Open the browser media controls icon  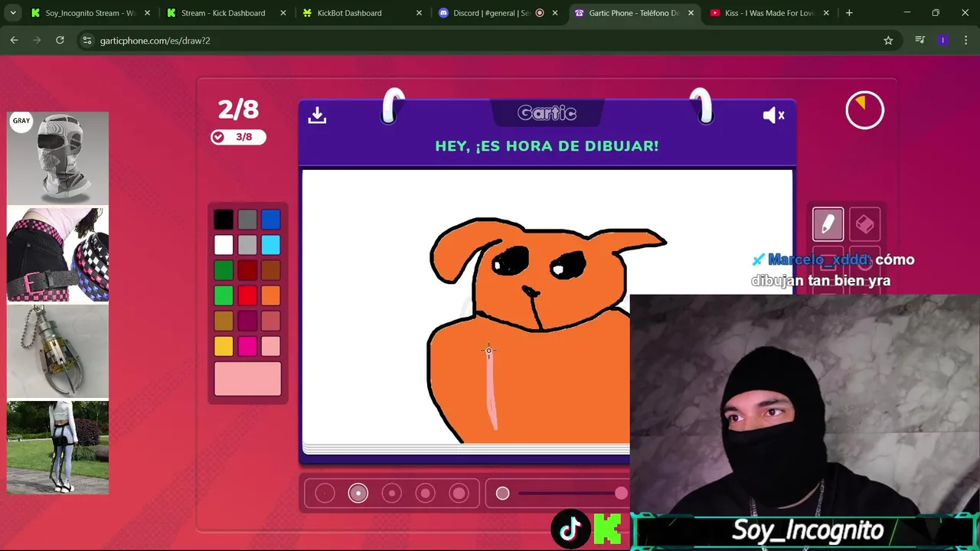pyautogui.click(x=920, y=41)
